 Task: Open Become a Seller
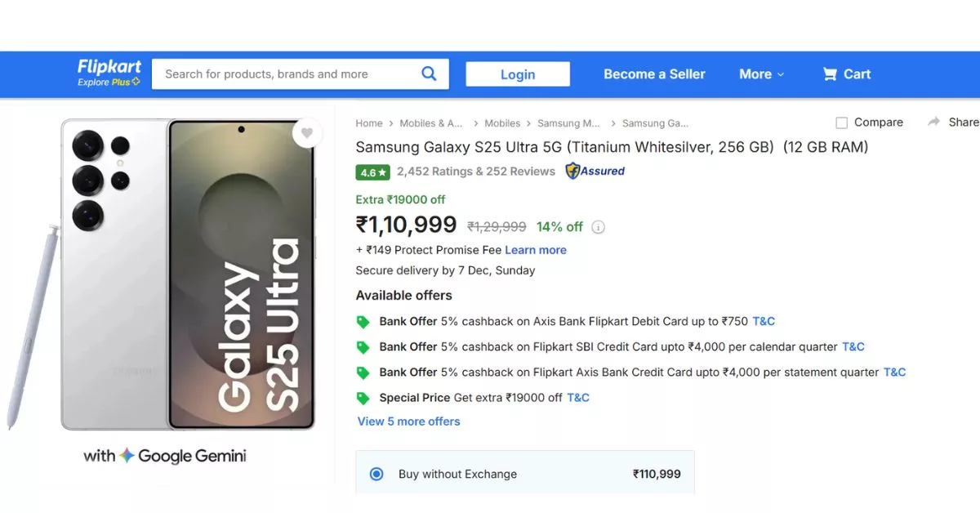[654, 74]
